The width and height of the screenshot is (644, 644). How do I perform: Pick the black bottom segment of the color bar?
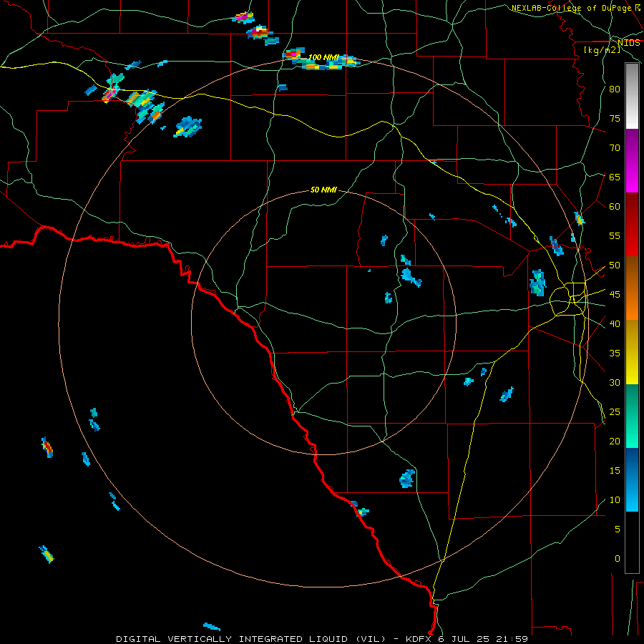pos(632,542)
